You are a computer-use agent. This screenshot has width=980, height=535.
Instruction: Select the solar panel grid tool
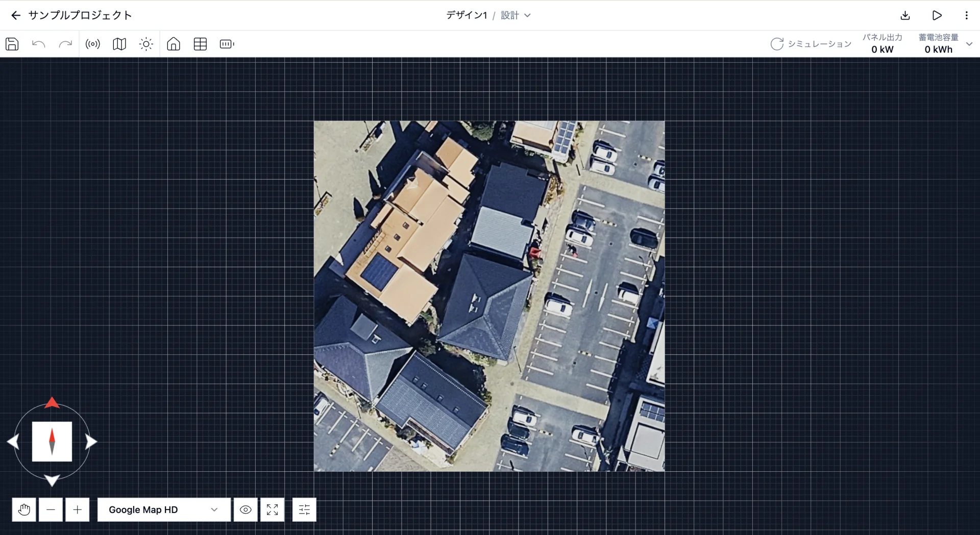click(x=200, y=44)
